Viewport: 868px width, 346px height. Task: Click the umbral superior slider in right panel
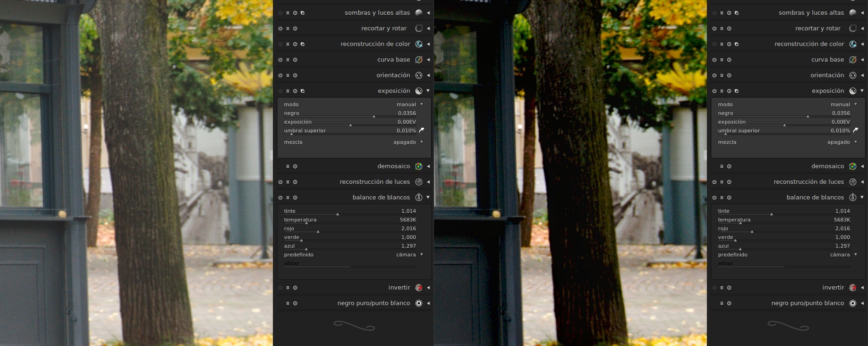pos(784,131)
